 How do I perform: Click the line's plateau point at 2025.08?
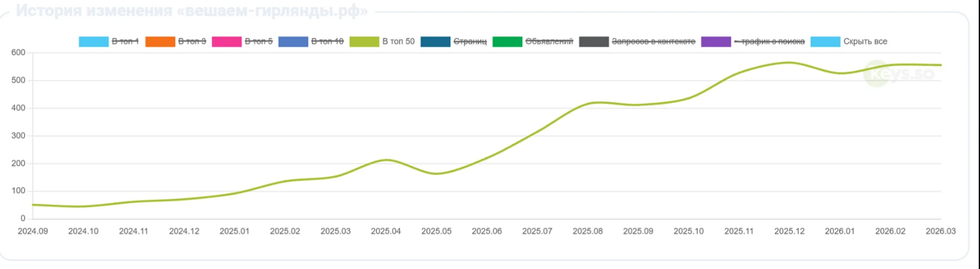point(588,104)
